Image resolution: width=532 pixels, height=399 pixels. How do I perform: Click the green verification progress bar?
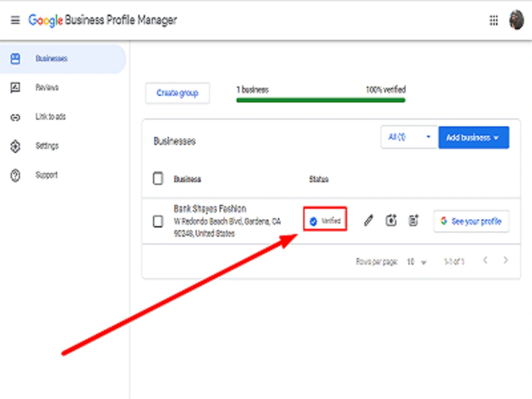321,100
